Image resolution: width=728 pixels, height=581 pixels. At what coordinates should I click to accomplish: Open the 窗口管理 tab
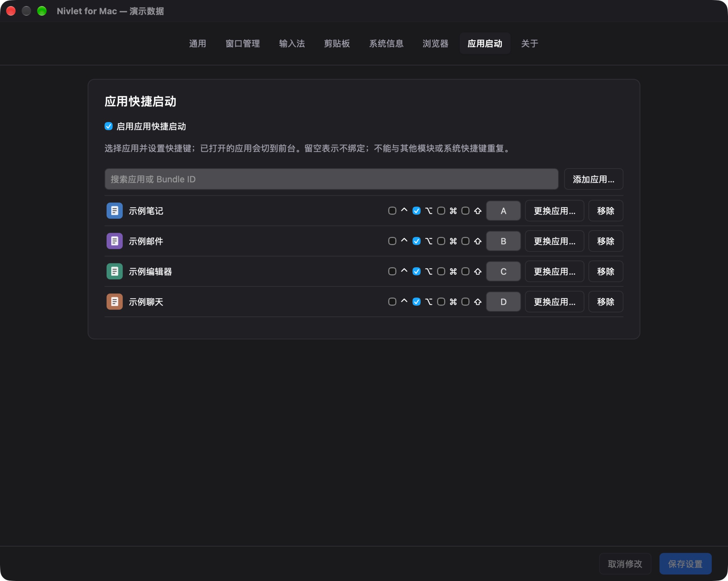[242, 43]
